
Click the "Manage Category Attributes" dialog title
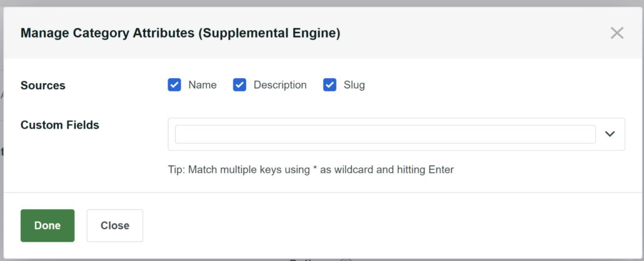coord(180,33)
